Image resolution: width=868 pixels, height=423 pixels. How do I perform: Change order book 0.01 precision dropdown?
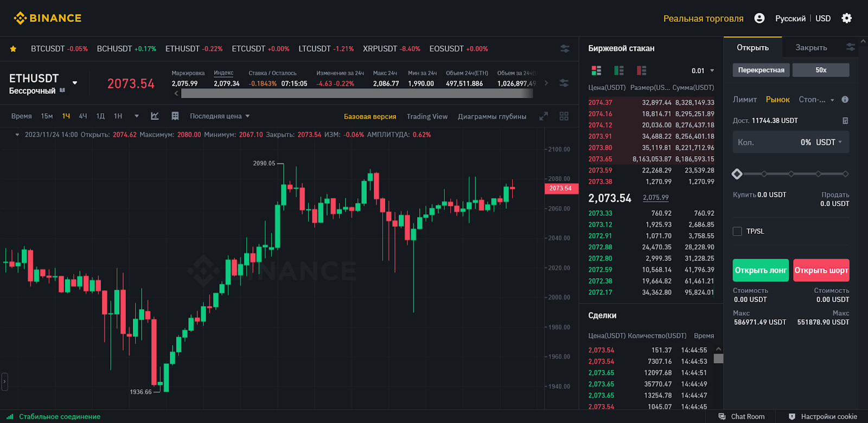[703, 70]
